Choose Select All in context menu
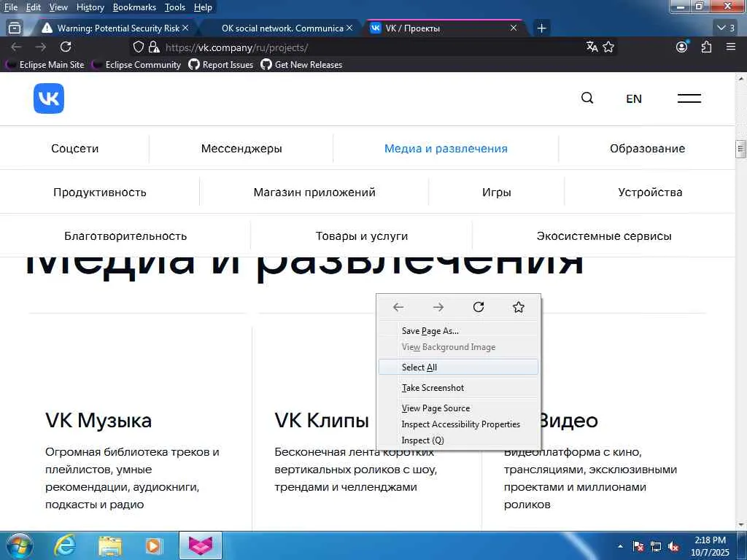 [458, 367]
